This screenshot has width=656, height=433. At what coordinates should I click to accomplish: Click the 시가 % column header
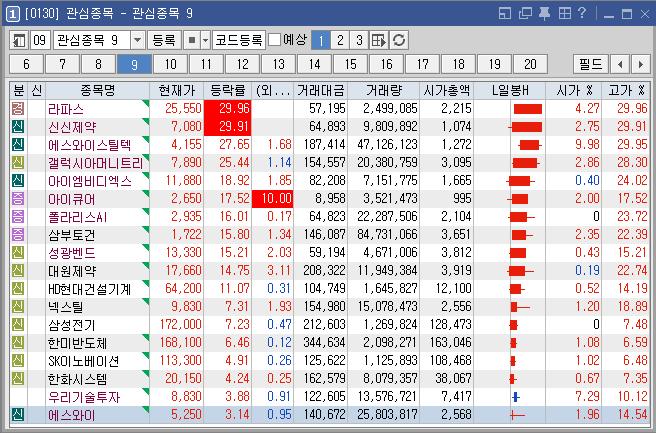click(x=574, y=90)
